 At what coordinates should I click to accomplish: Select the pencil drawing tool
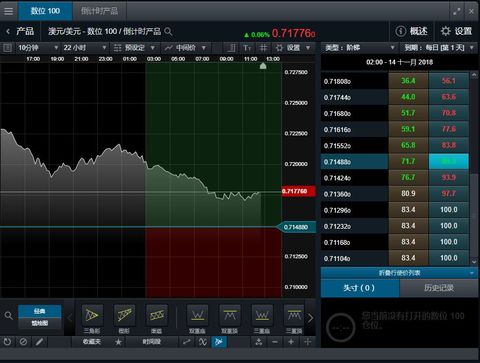[x=39, y=342]
